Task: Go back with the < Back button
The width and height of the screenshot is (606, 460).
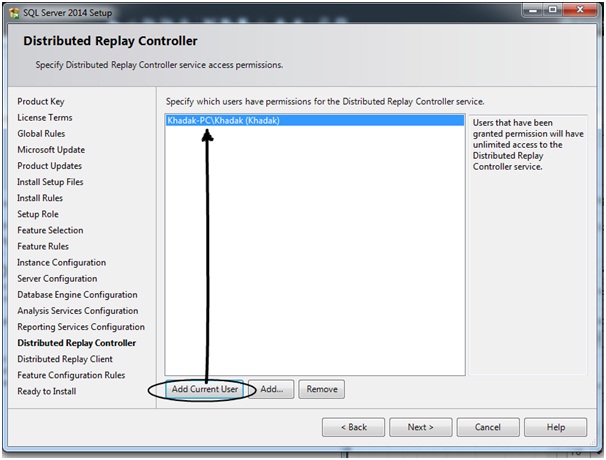Action: point(353,427)
